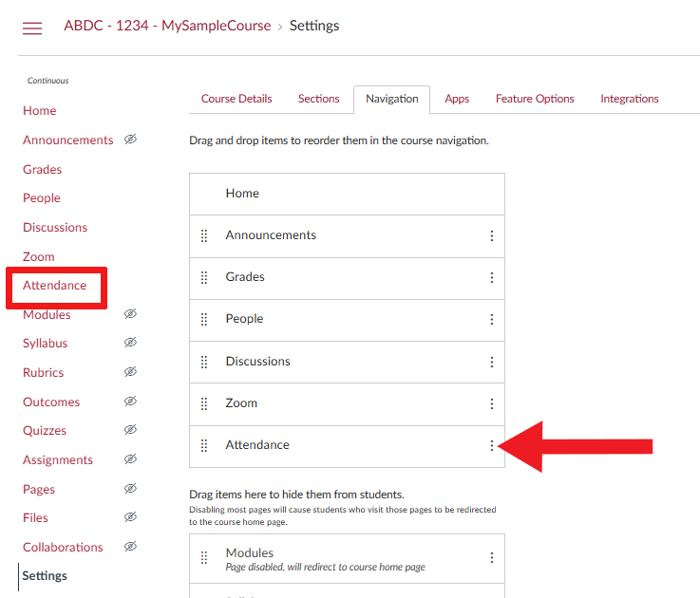Open Syllabus in course sidebar
This screenshot has height=598, width=700.
click(x=45, y=344)
